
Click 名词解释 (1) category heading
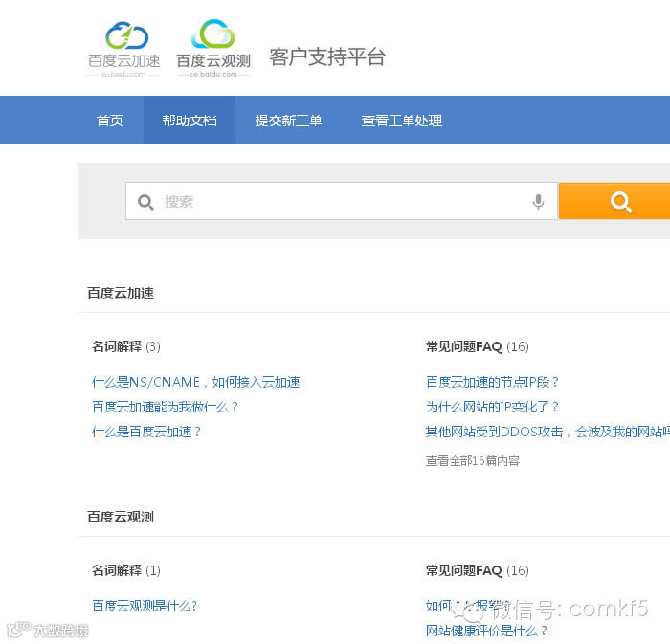coord(126,570)
